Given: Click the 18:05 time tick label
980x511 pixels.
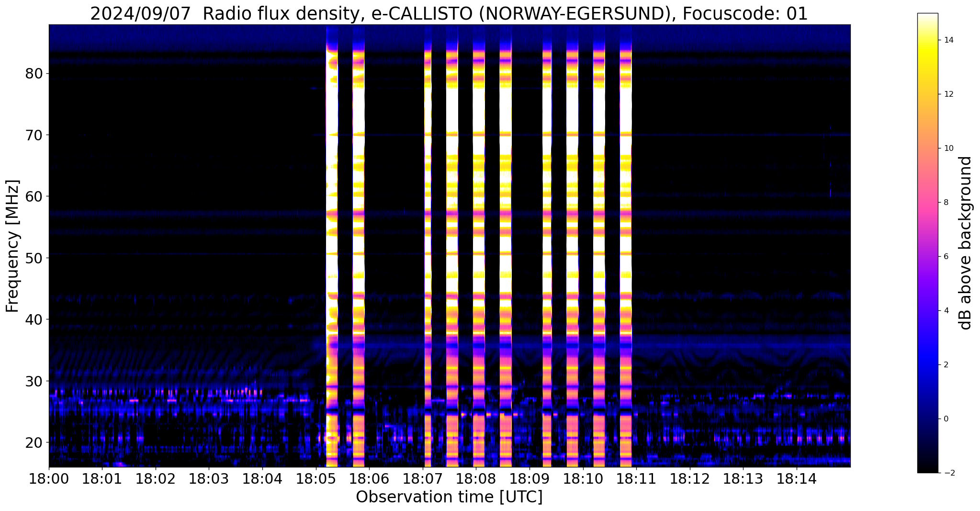Looking at the screenshot, I should (x=316, y=478).
